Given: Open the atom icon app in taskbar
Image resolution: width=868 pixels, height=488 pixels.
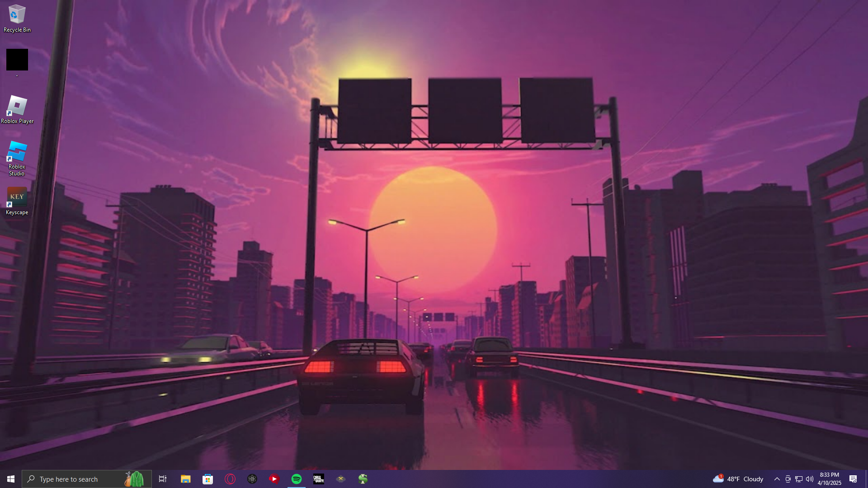Looking at the screenshot, I should pos(252,479).
